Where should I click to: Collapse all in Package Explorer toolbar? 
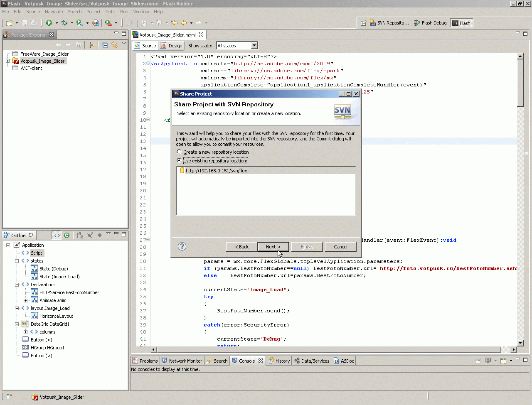point(105,45)
